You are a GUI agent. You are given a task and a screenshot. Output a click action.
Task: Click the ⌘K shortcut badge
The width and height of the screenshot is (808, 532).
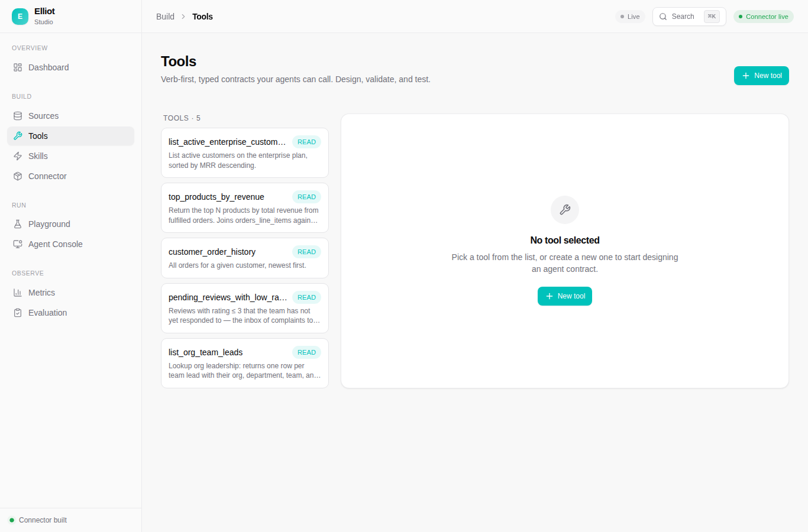coord(712,17)
